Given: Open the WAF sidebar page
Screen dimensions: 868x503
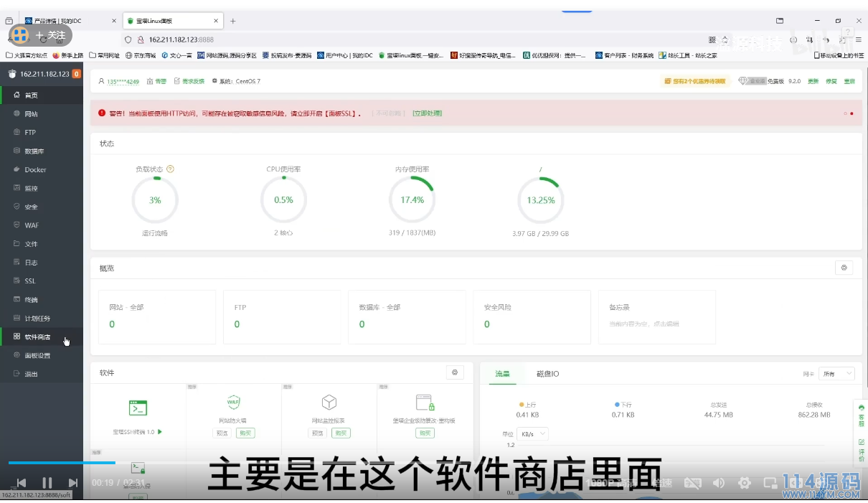Looking at the screenshot, I should (x=32, y=225).
